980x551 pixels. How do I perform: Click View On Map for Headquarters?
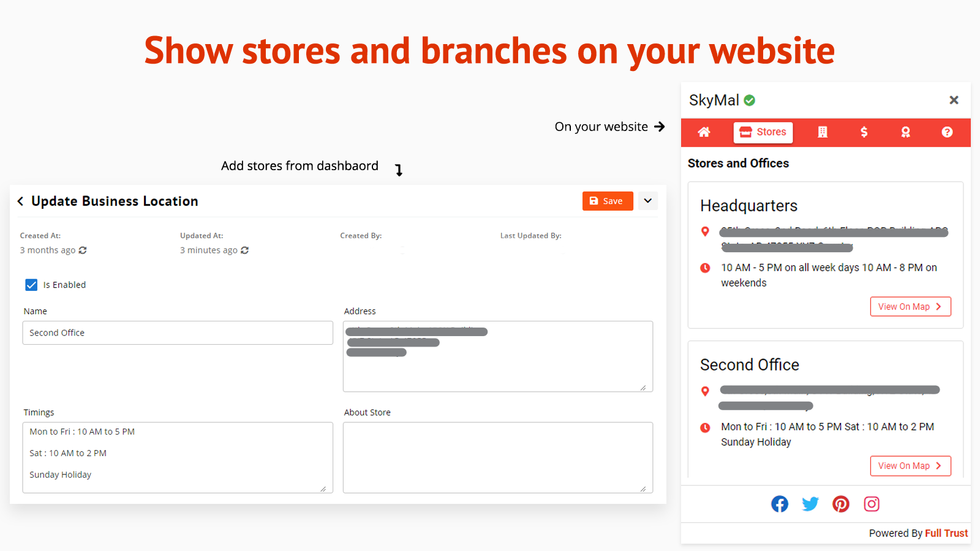910,307
